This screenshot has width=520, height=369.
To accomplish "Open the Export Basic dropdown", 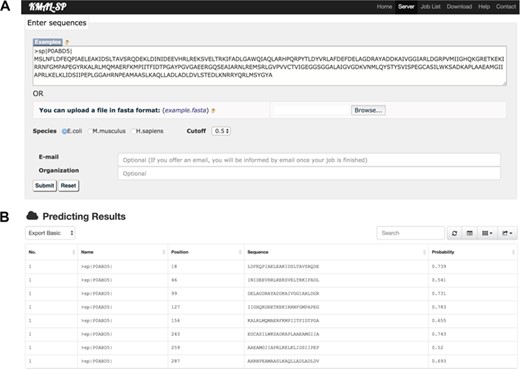I will (x=50, y=233).
